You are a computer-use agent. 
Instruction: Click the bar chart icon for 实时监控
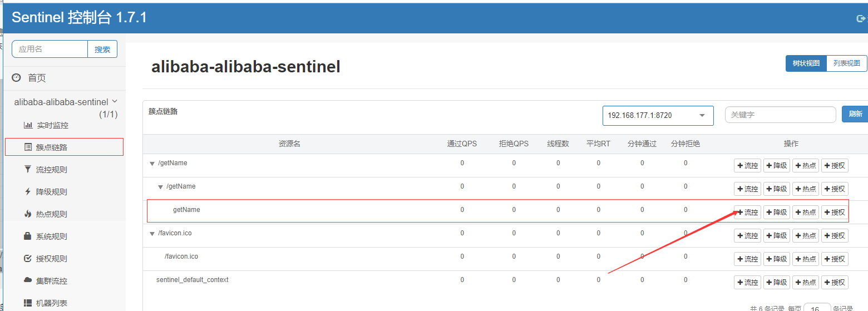(x=28, y=125)
